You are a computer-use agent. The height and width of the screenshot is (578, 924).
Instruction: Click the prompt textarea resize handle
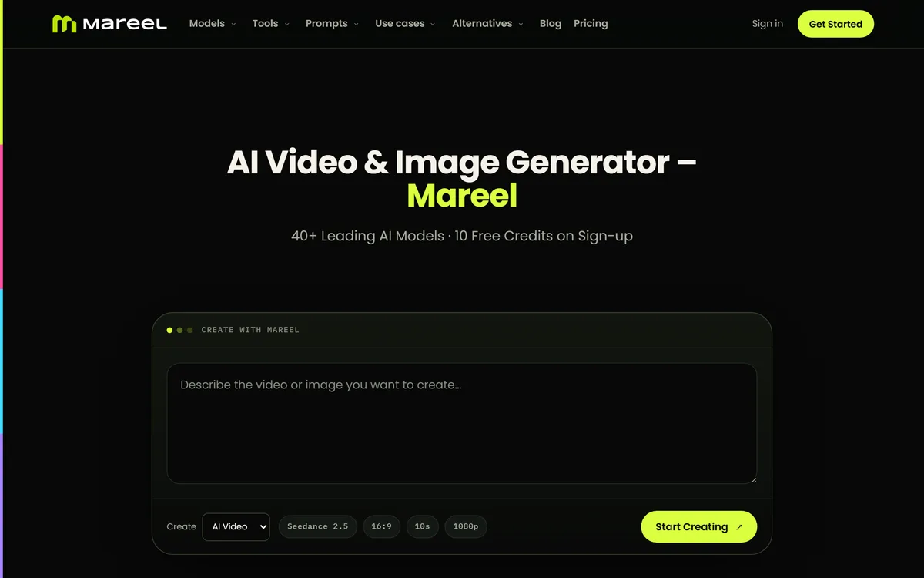752,479
